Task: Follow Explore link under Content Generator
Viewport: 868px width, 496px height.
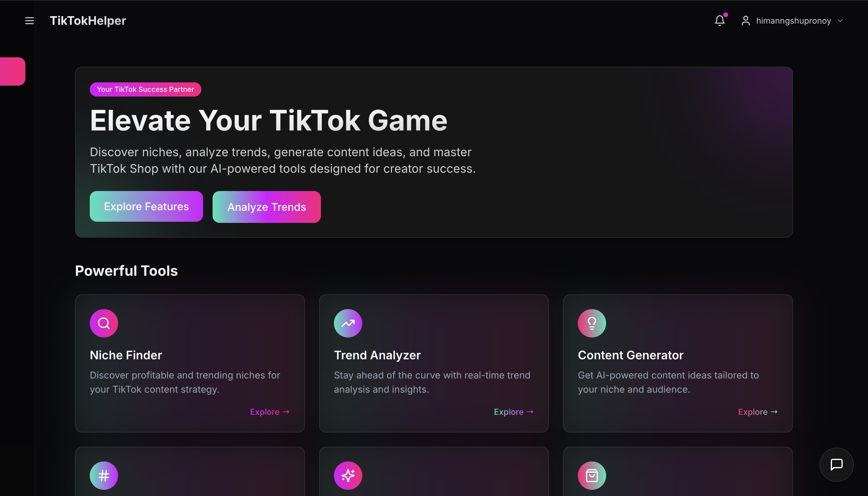Action: pos(758,412)
